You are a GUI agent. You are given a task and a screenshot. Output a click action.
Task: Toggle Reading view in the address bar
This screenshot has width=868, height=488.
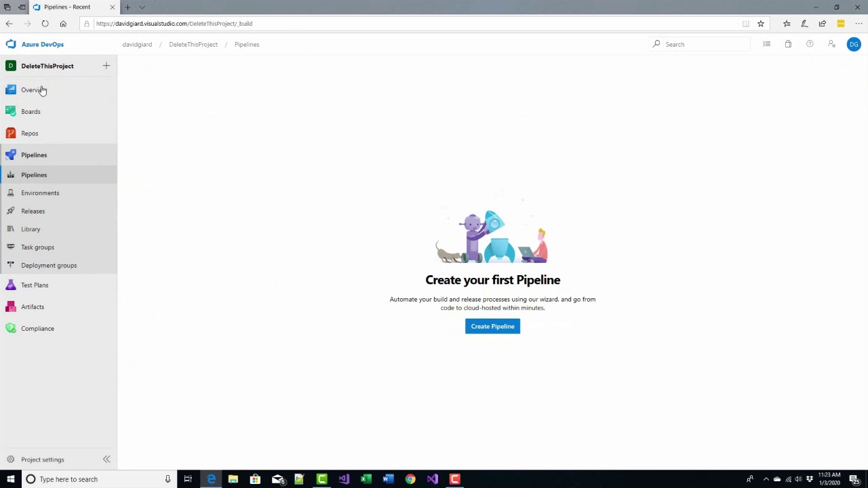746,24
